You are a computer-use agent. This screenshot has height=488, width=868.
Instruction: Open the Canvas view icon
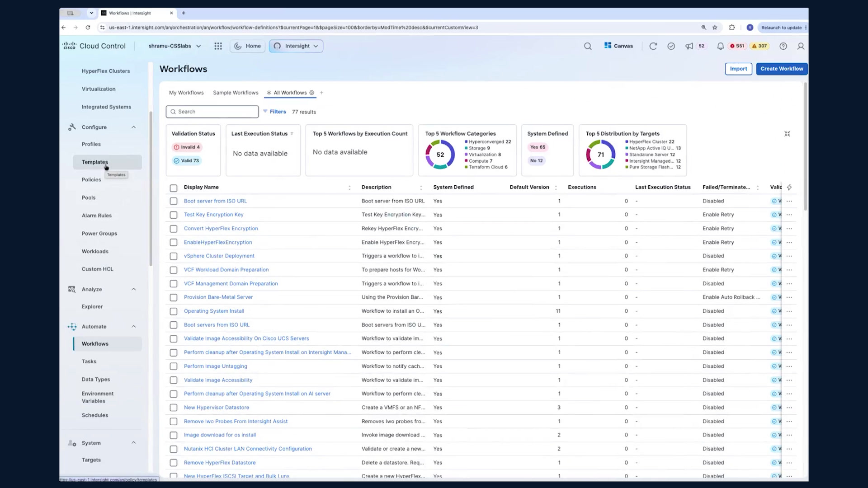608,46
